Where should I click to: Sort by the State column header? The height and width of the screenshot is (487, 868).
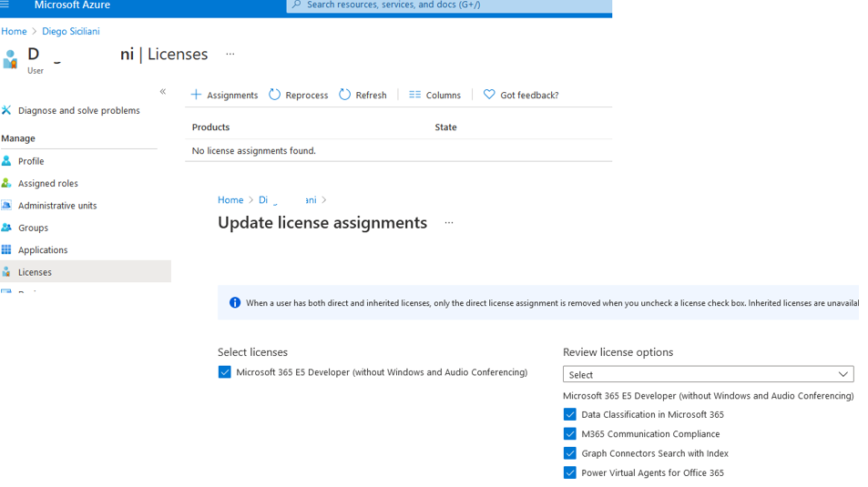click(x=445, y=127)
